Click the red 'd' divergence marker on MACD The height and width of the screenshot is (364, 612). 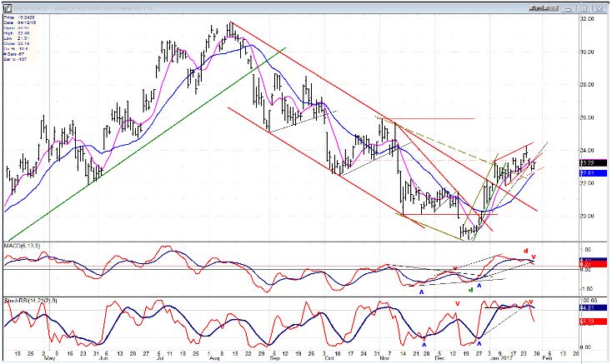[526, 251]
